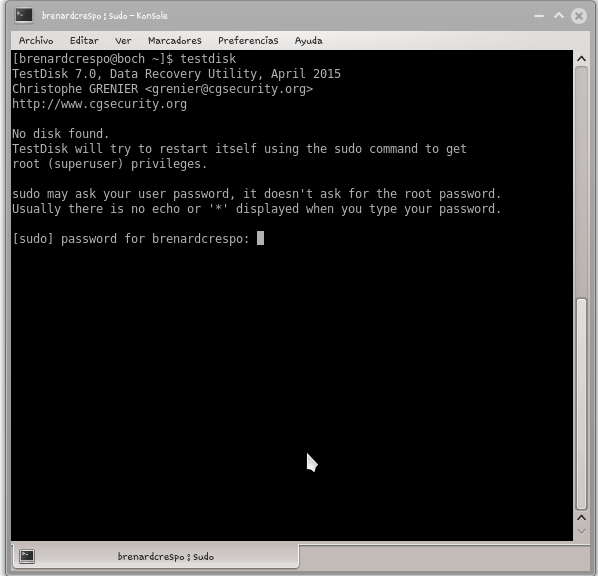Click the Konsole terminal icon in title bar
Viewport: 598px width, 576px height.
24,16
